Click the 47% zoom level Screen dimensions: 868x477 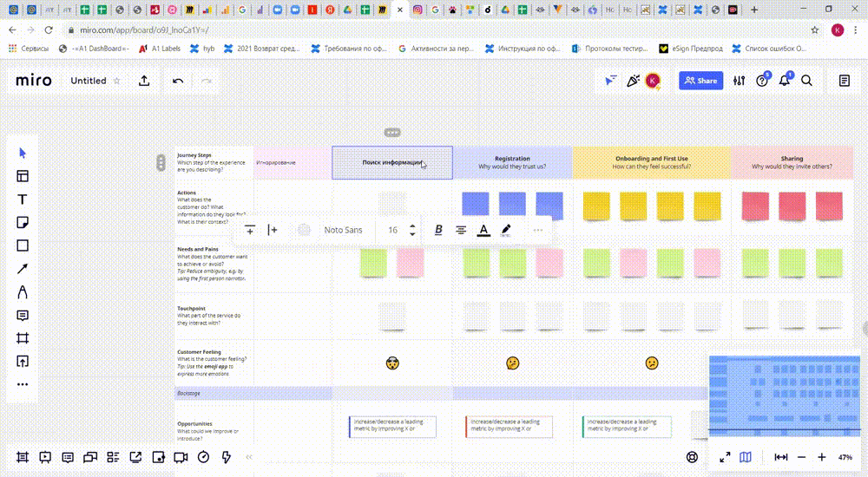(845, 457)
